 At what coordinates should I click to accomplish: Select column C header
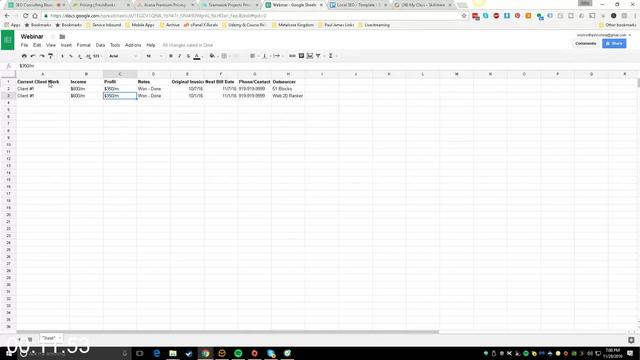(120, 74)
